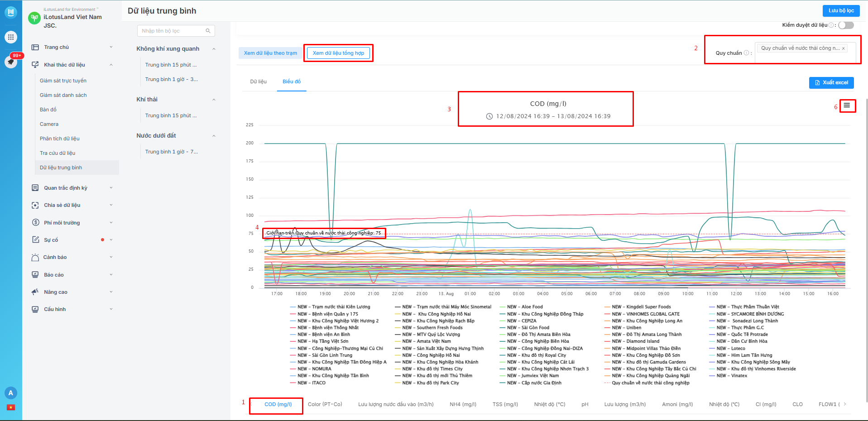Click the Xuất excel button

coord(831,82)
